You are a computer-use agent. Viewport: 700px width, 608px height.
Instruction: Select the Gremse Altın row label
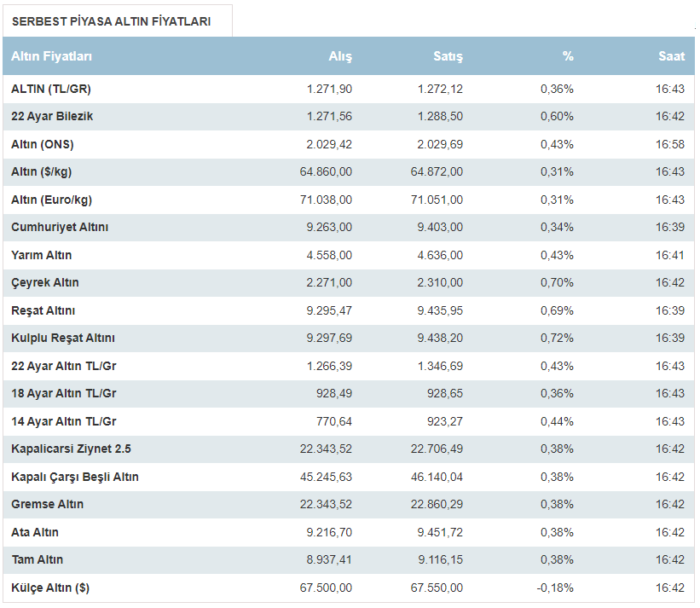click(x=48, y=504)
